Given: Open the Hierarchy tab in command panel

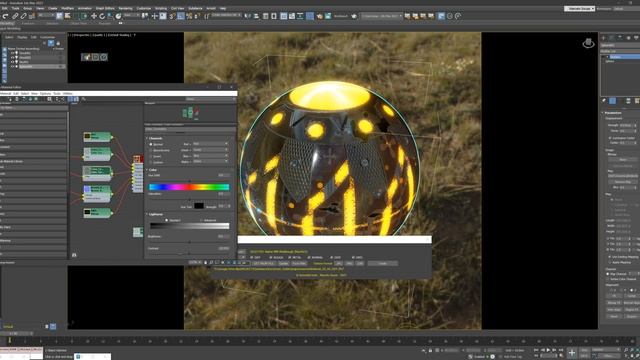Looking at the screenshot, I should pos(620,38).
